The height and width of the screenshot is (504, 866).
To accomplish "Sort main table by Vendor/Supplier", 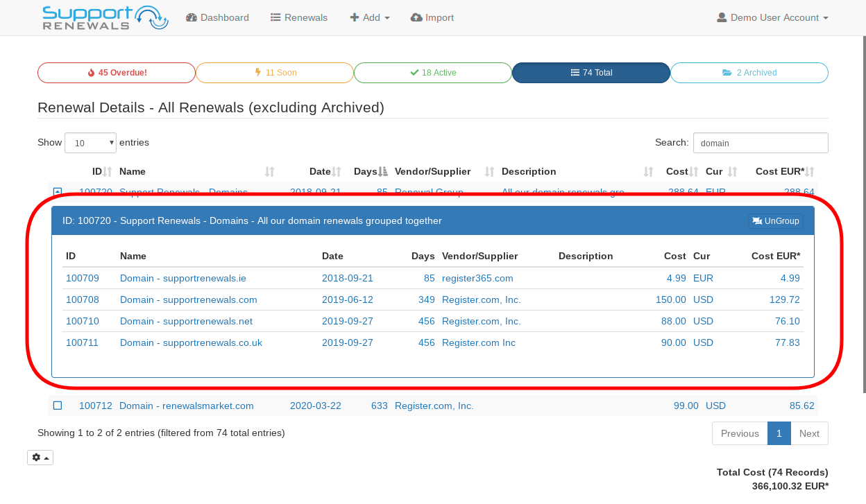I will pyautogui.click(x=444, y=171).
